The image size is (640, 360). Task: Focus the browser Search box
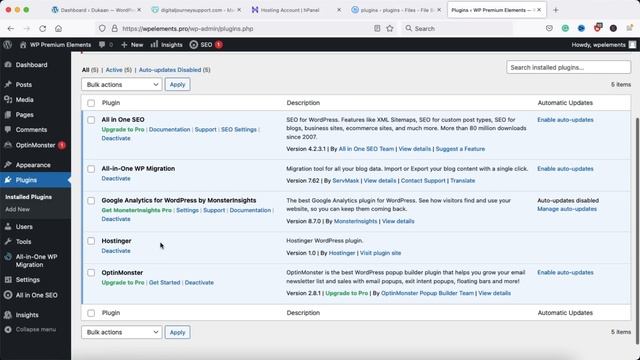[x=457, y=29]
